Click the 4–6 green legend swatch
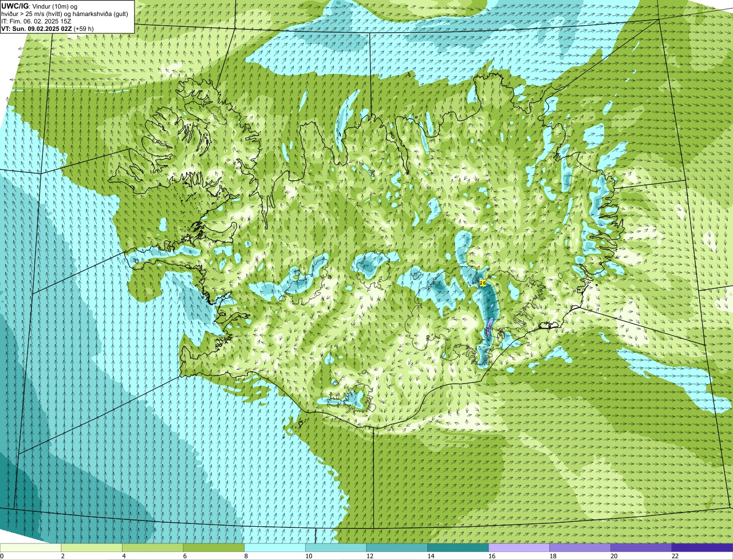733x560 pixels. point(152,547)
